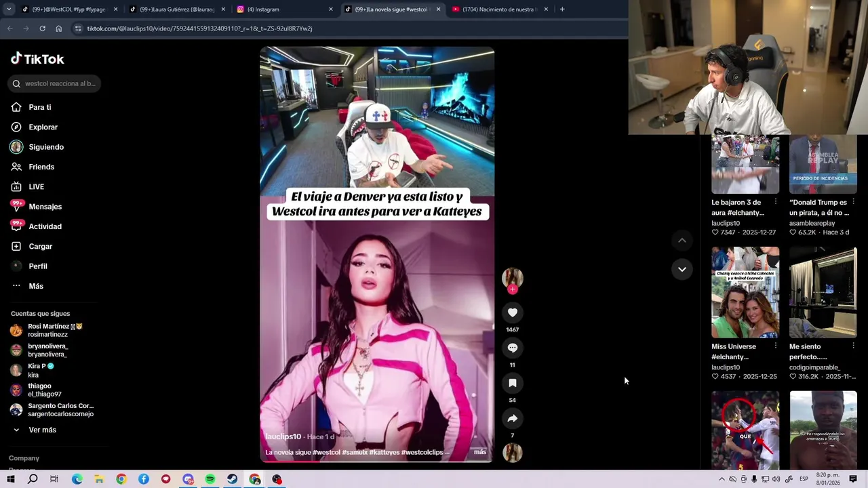This screenshot has height=488, width=868.
Task: Open asambleareplay author link
Action: point(812,223)
